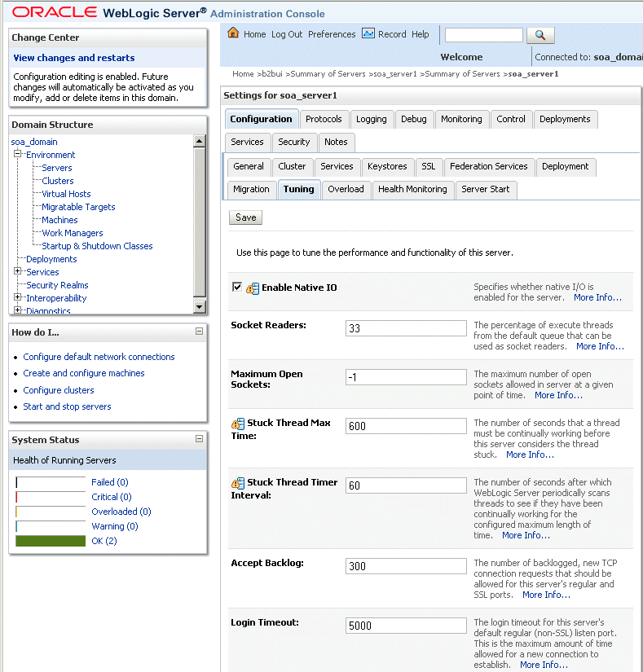Click the green OK health bar
643x672 pixels.
51,541
